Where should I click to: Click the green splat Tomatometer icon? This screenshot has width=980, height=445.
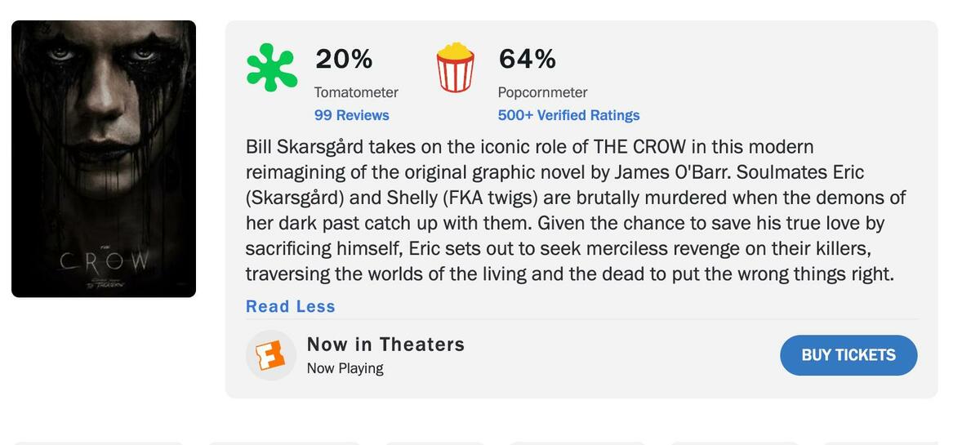(x=272, y=68)
